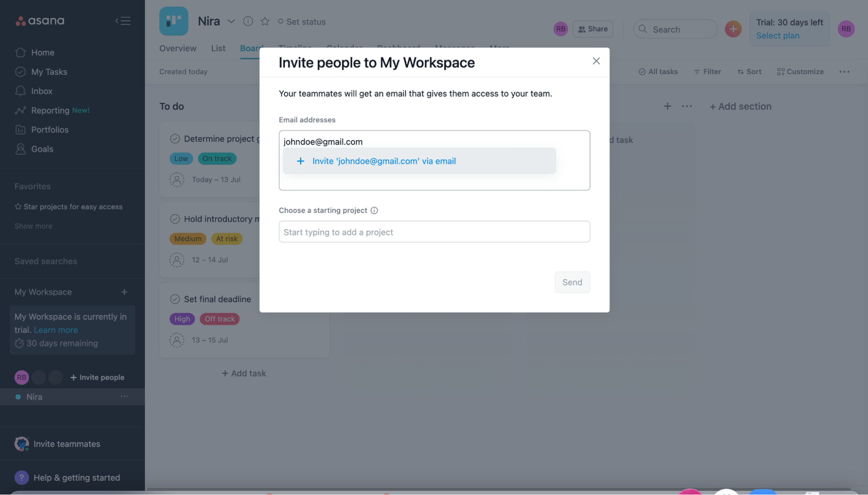Click Invite teammates
Viewport: 868px width, 495px height.
(57, 444)
